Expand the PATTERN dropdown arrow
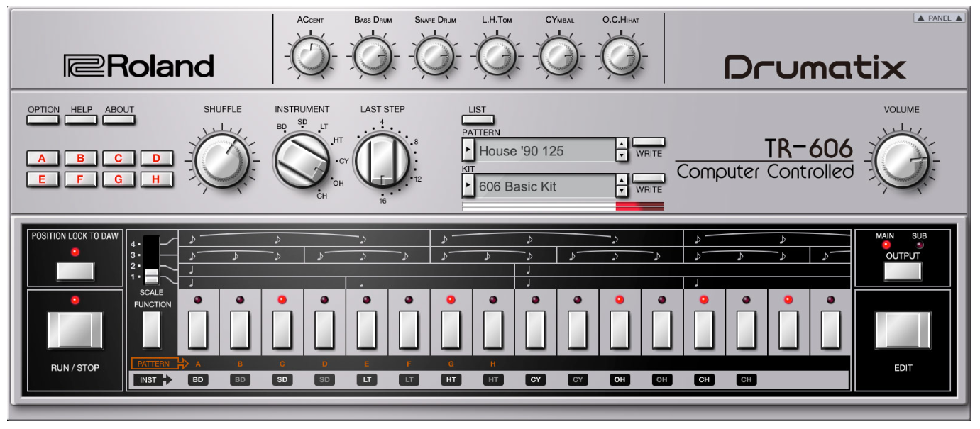Image resolution: width=980 pixels, height=429 pixels. [468, 150]
